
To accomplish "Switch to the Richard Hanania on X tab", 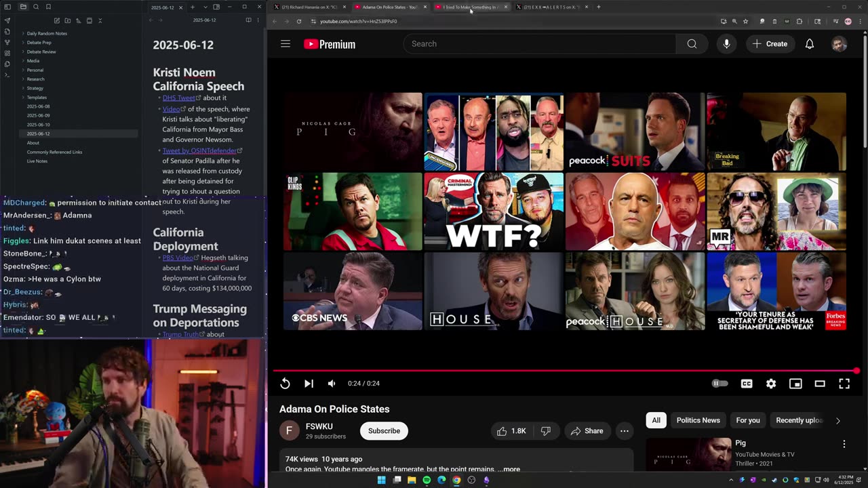I will 309,7.
